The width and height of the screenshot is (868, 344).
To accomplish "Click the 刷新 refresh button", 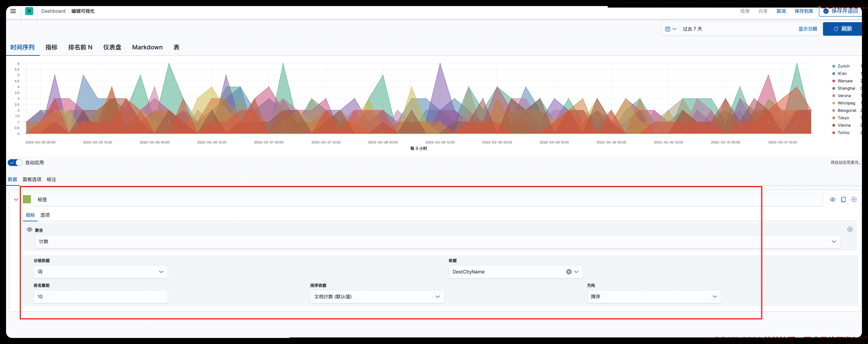I will click(842, 29).
